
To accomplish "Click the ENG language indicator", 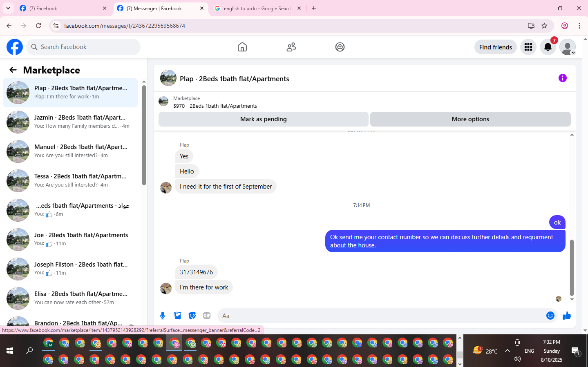I will coord(529,351).
